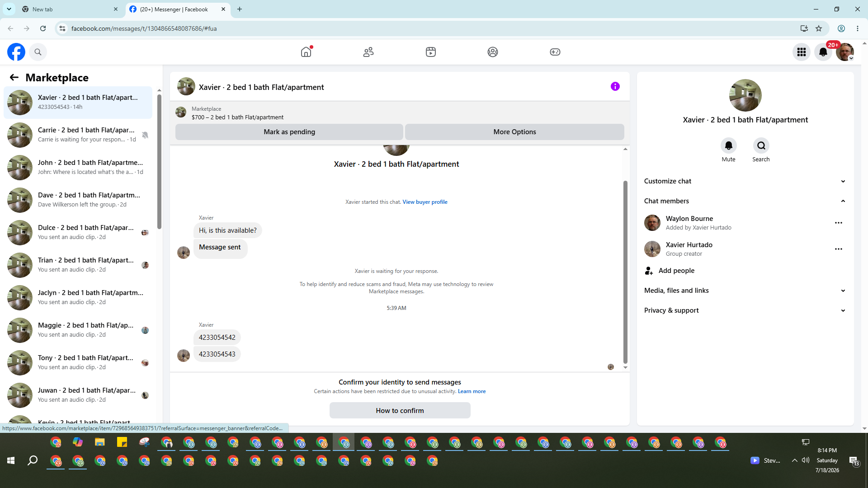The height and width of the screenshot is (488, 868).
Task: Open John's 2 bed 1 bath conversation
Action: [x=78, y=167]
